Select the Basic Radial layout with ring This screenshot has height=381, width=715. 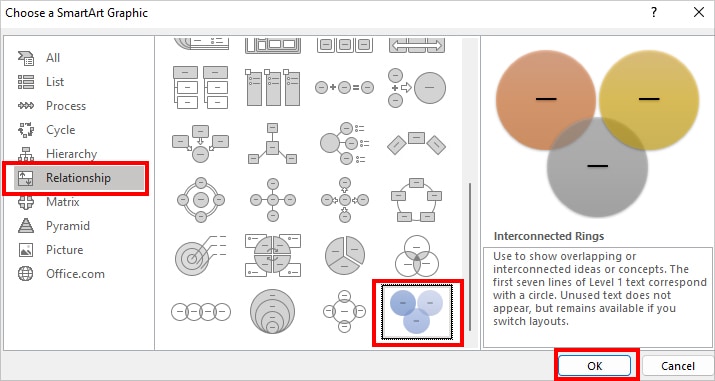click(x=201, y=200)
